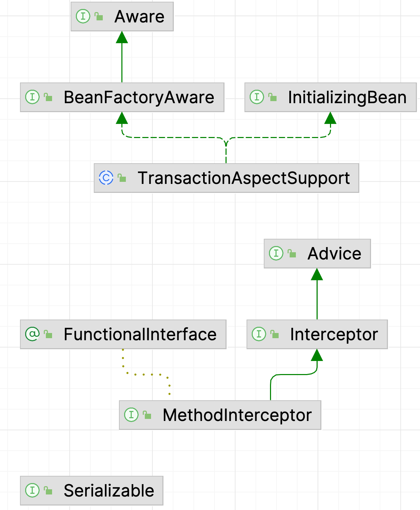Screen dimensions: 420x510
Task: Select the BeanFactoryAware diagram node
Action: pyautogui.click(x=122, y=97)
